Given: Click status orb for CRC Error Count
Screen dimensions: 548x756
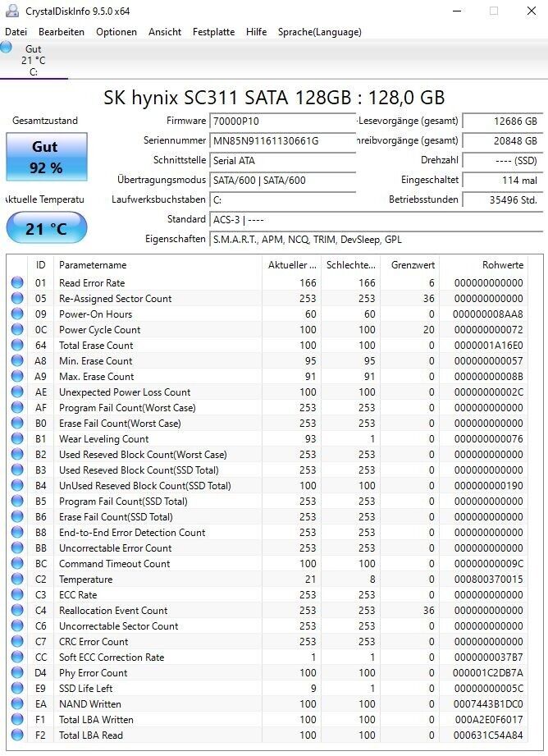Looking at the screenshot, I should click(x=17, y=641).
